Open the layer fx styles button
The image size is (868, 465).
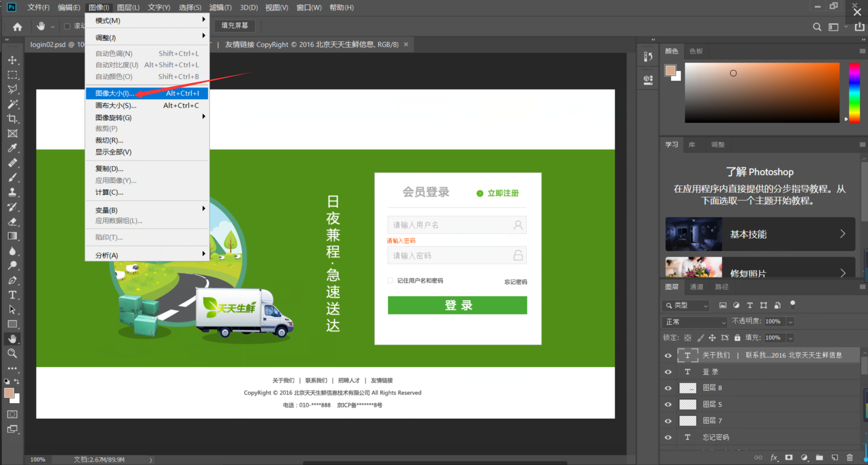click(x=774, y=457)
